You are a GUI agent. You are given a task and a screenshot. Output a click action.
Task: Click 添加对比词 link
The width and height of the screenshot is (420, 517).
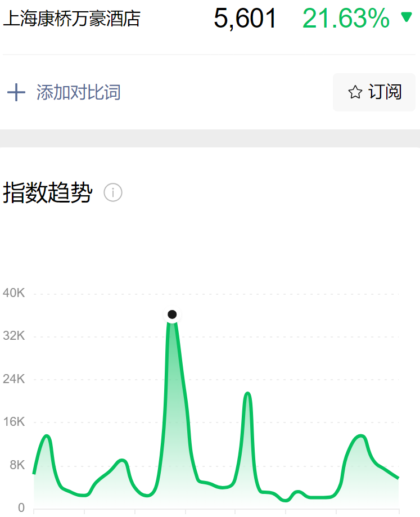point(78,92)
